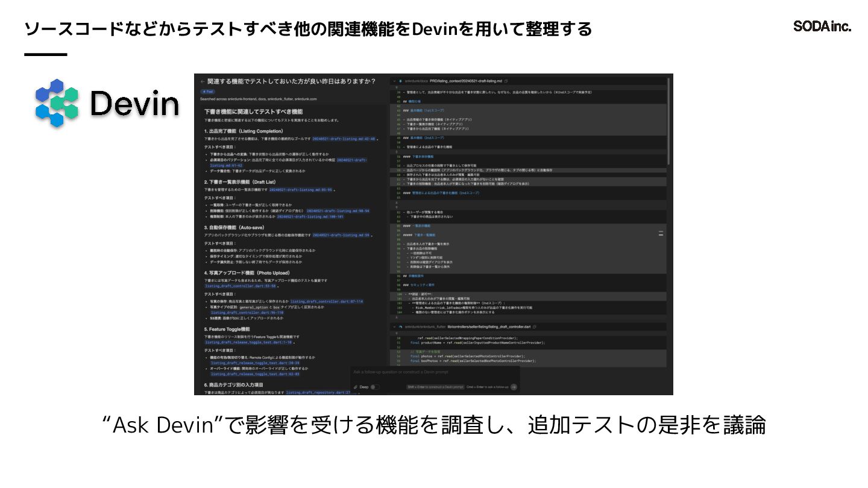Open citation 20240521-draft-listing.md:100-101
Screen dimensions: 868x488
pos(310,216)
